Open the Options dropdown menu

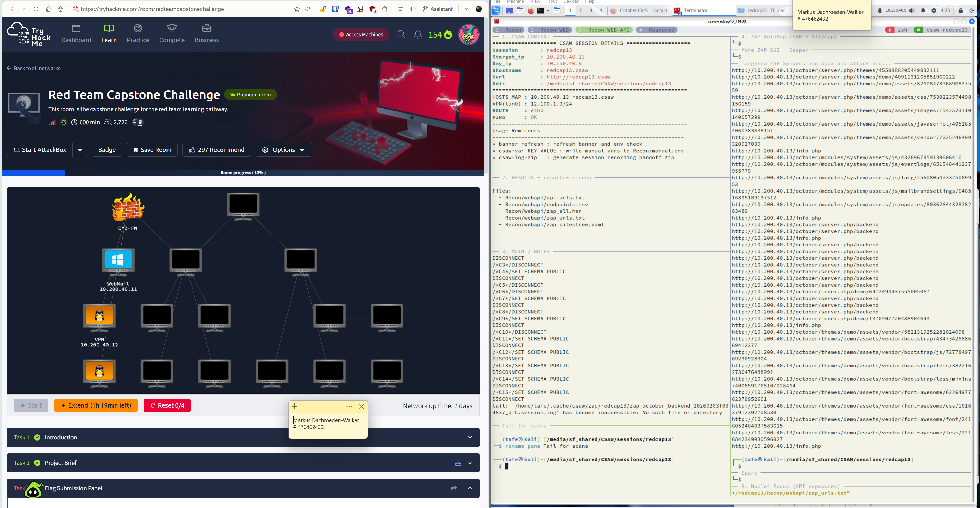284,150
